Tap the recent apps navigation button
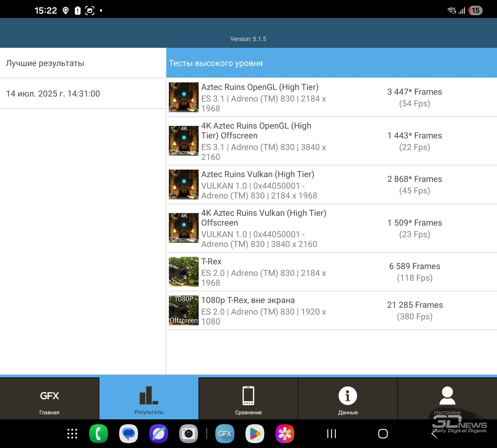The height and width of the screenshot is (448, 497). [x=331, y=433]
